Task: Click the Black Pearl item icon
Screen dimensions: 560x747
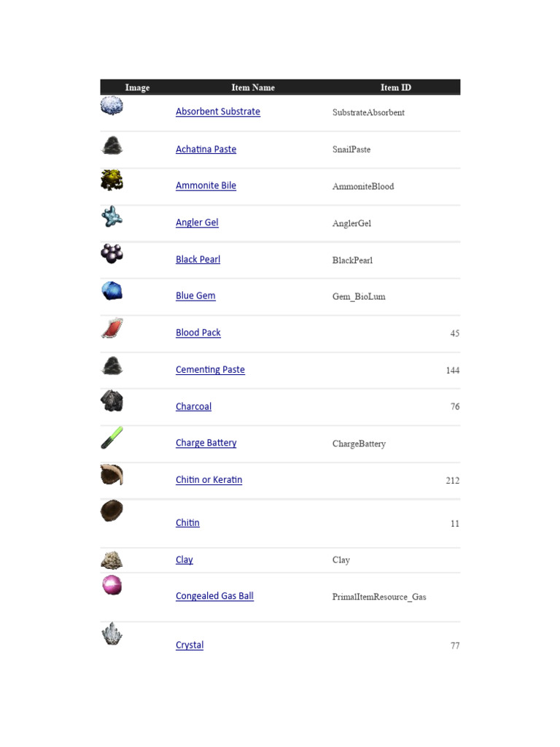Action: pos(112,253)
